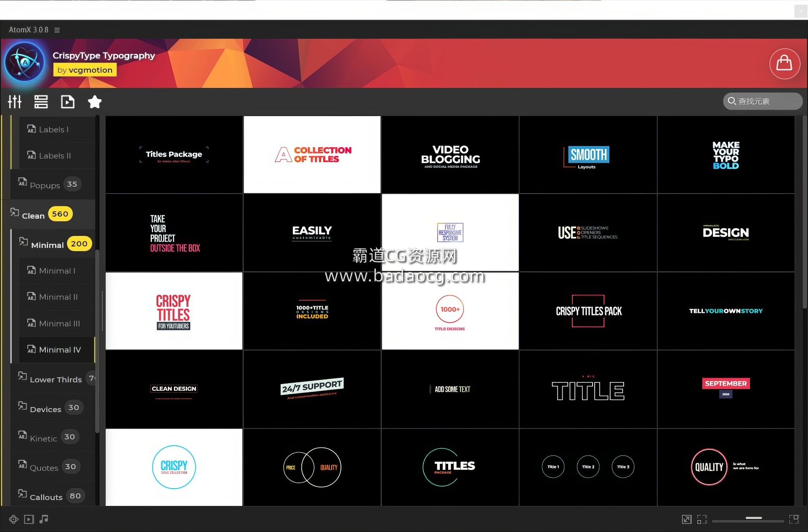
Task: Click the target icon in bottom bar
Action: [14, 519]
